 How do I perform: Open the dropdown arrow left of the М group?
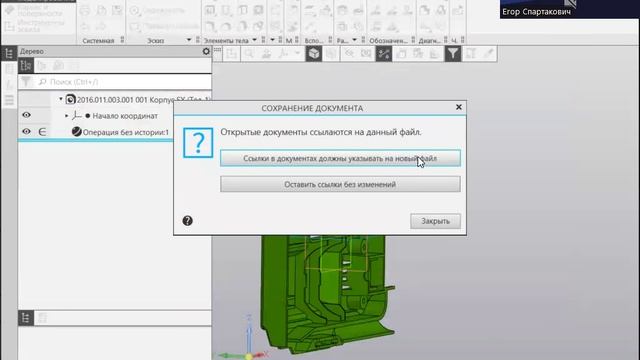click(272, 40)
